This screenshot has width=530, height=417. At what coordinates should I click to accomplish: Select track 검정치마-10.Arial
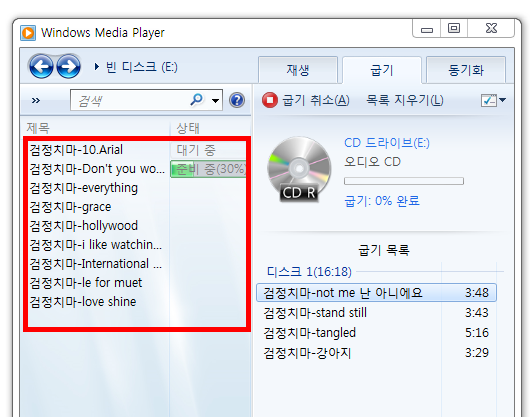(76, 150)
